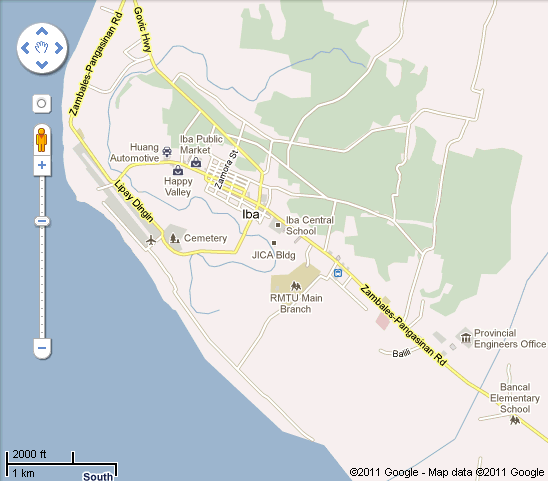Click the Zamora St label
The image size is (548, 481).
[226, 170]
